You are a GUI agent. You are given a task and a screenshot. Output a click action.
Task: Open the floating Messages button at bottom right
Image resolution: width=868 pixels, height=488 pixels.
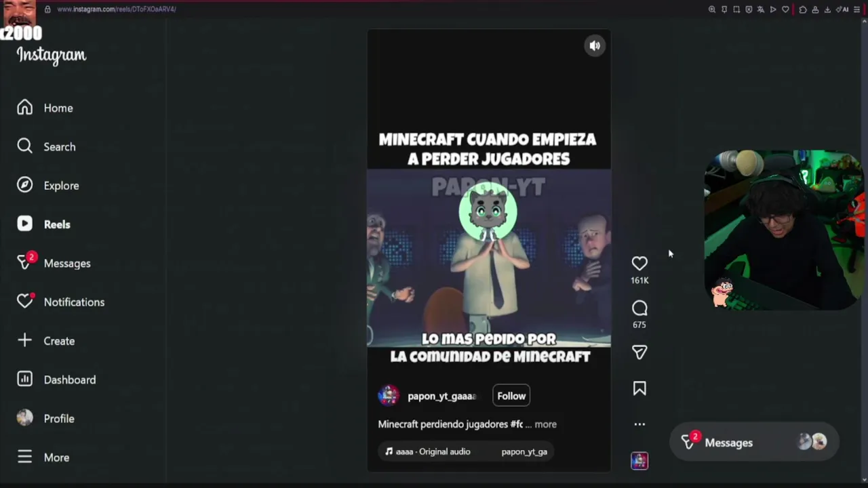754,443
